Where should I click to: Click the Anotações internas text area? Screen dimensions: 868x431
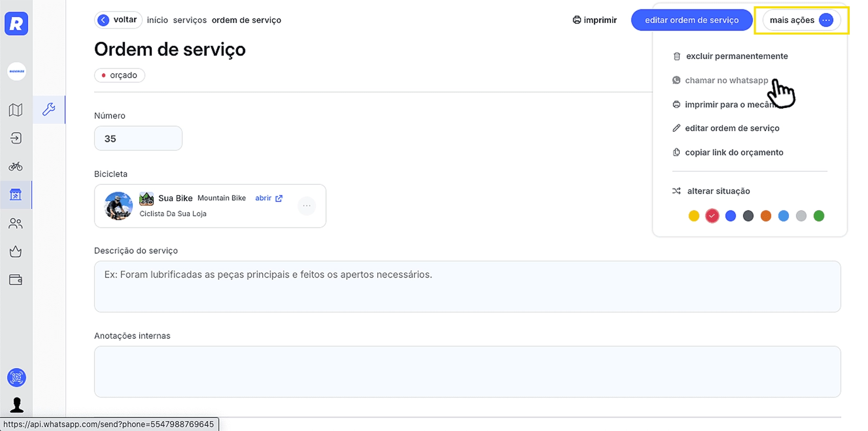pos(467,372)
